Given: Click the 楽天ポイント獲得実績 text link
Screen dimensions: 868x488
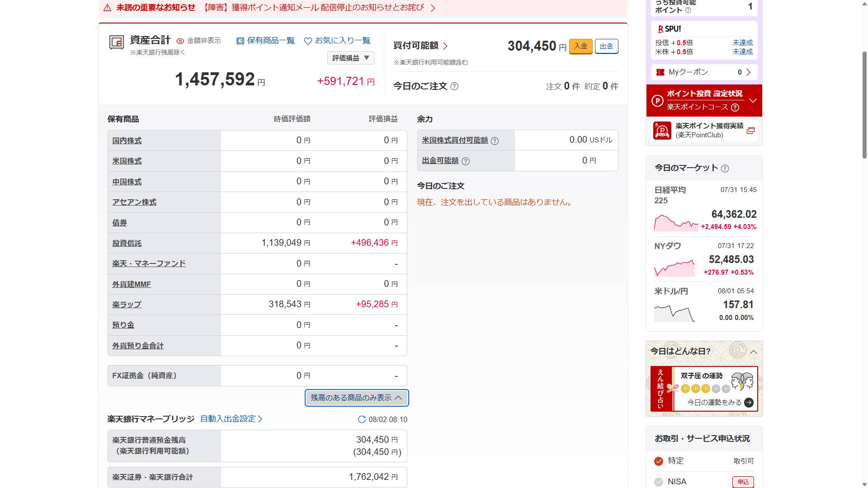Looking at the screenshot, I should (709, 126).
